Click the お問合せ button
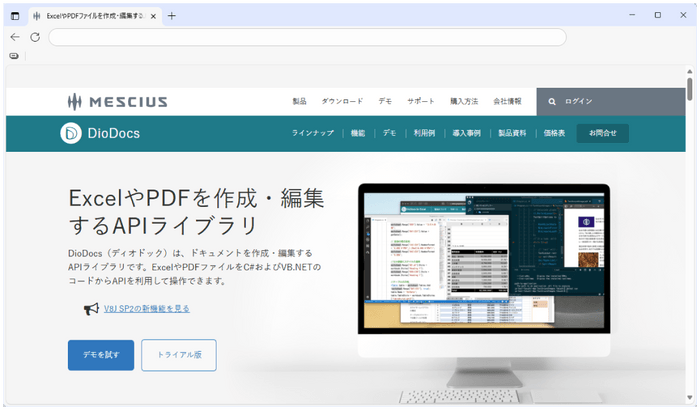The image size is (700, 410). coord(603,133)
